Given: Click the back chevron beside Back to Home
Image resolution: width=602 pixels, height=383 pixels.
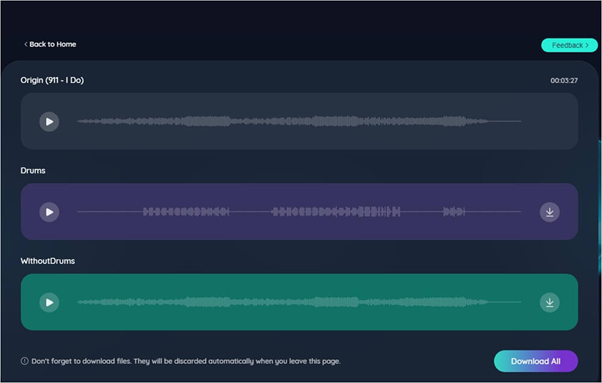Looking at the screenshot, I should tap(26, 44).
